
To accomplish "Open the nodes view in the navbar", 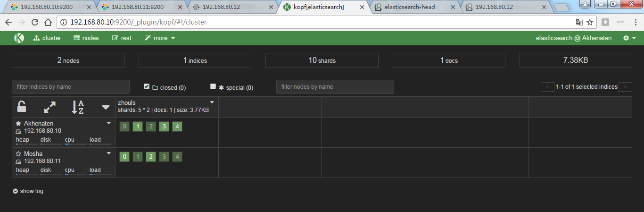I will pos(86,38).
